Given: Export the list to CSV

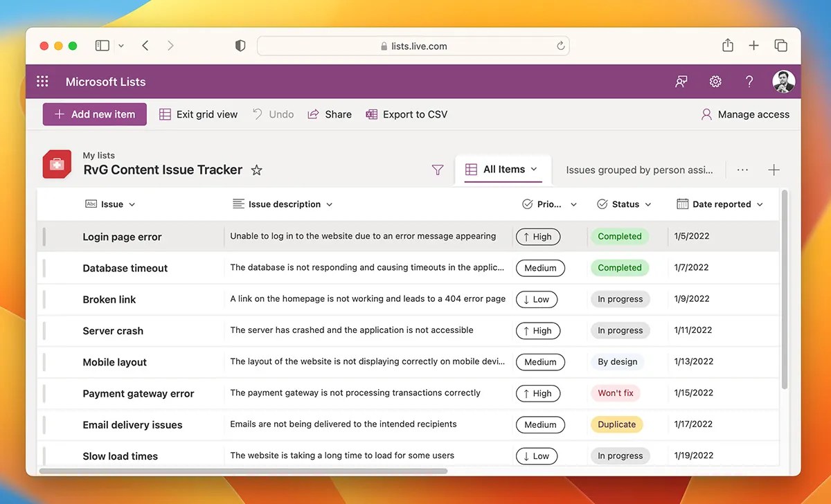Looking at the screenshot, I should (407, 114).
